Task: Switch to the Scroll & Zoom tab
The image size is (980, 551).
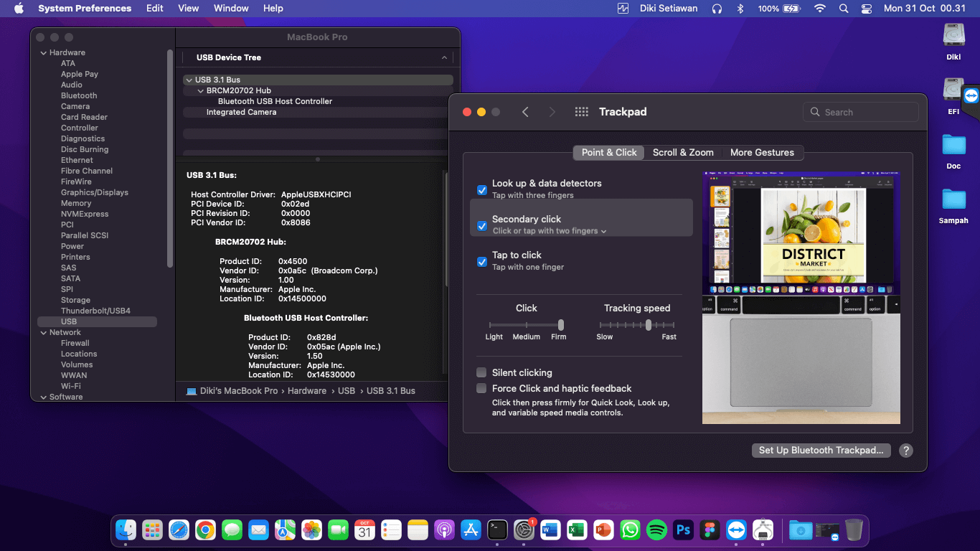Action: (x=683, y=152)
